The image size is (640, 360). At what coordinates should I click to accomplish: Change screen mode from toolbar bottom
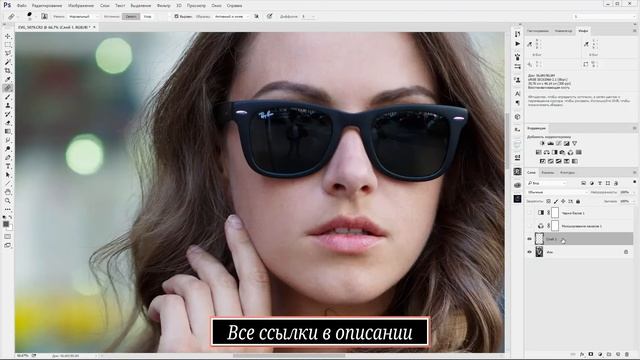[8, 245]
